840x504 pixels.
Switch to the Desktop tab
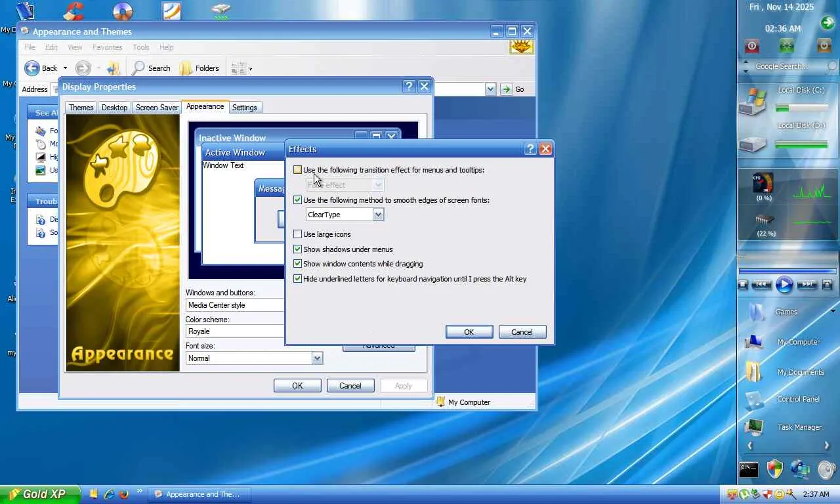pos(114,108)
